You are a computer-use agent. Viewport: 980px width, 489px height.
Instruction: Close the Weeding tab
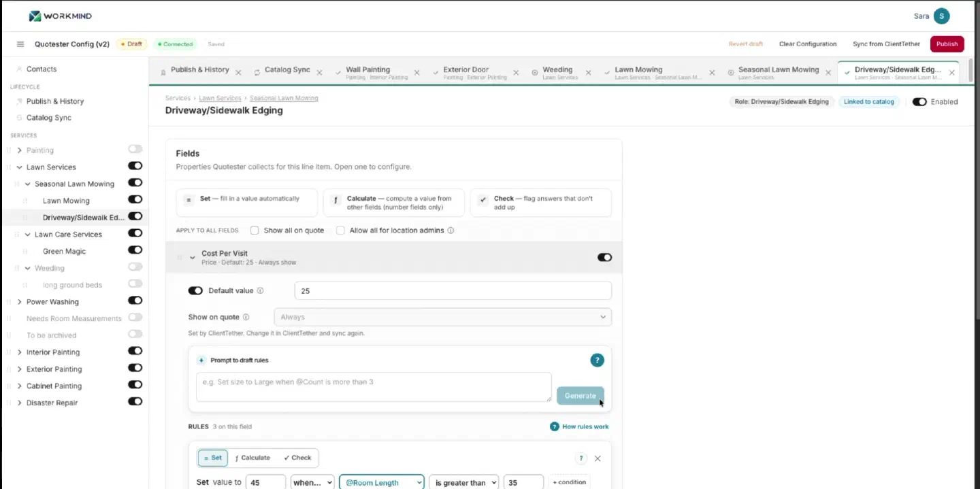[587, 73]
